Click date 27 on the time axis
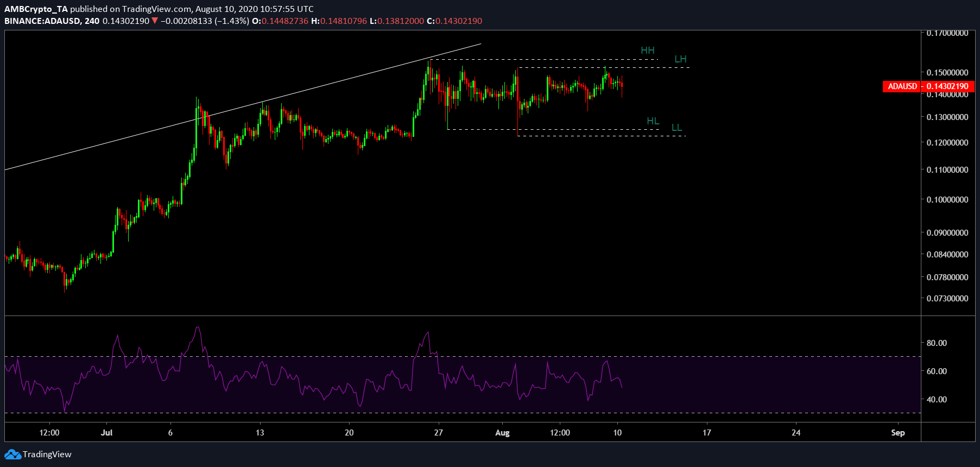The width and height of the screenshot is (980, 467). click(438, 433)
